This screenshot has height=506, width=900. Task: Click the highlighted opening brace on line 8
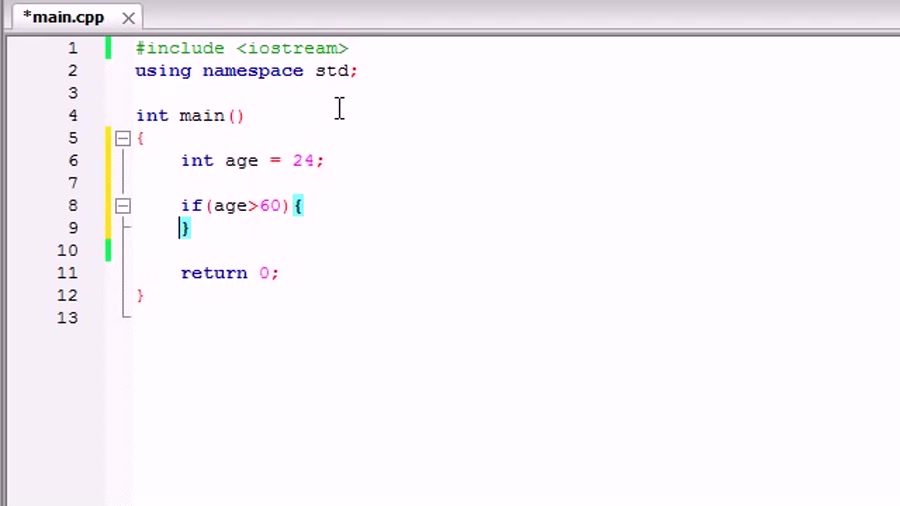coord(298,206)
